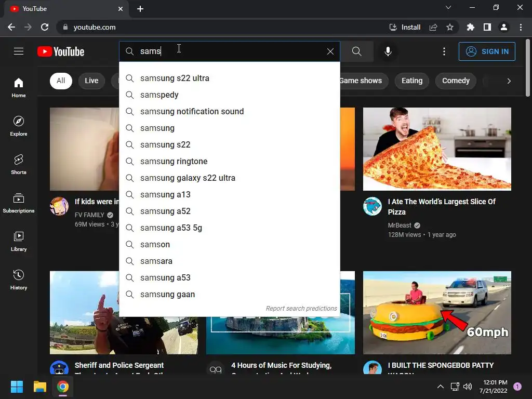Viewport: 532px width, 399px height.
Task: Open 'I Ate The World's Largest Slice' title
Action: [x=442, y=207]
